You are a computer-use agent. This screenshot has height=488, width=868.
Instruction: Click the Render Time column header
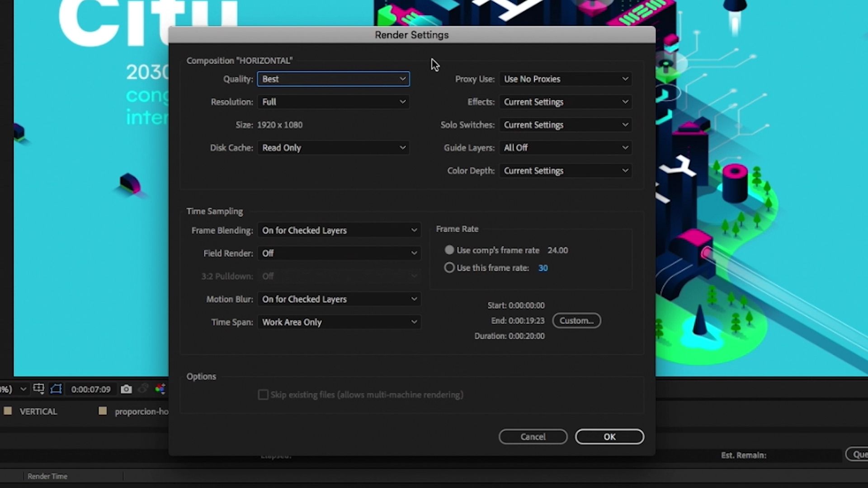tap(47, 476)
